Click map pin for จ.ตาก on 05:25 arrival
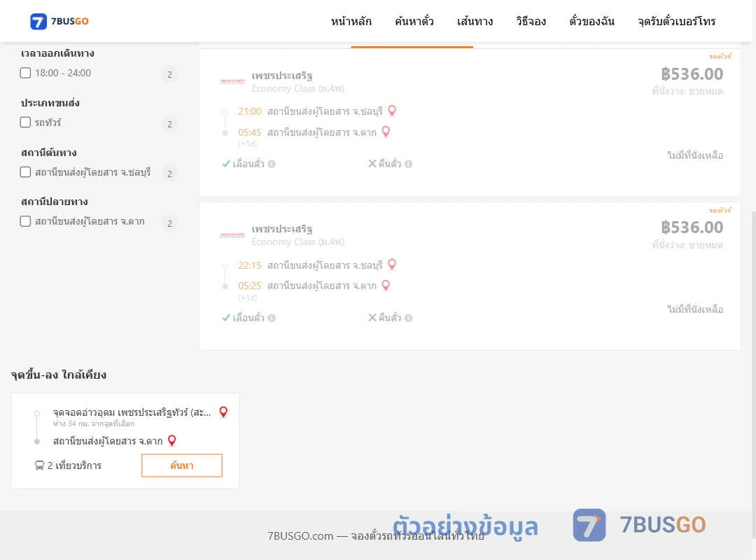Viewport: 756px width, 560px height. 386,286
